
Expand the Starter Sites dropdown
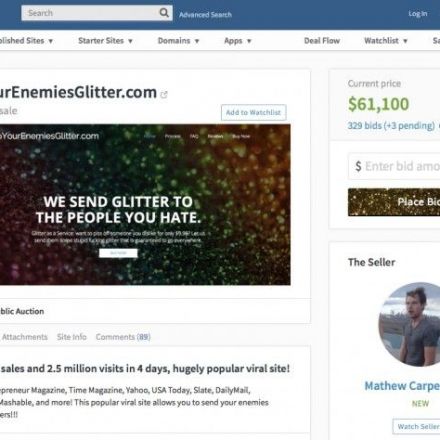(105, 41)
